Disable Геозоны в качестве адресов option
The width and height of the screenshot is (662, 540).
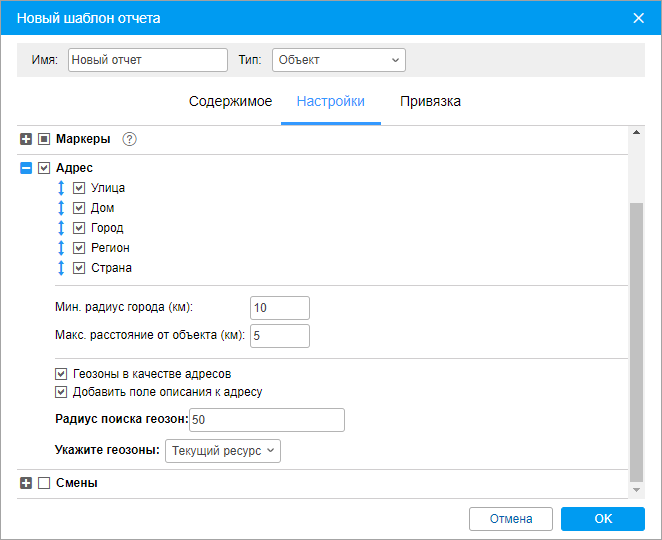(62, 373)
